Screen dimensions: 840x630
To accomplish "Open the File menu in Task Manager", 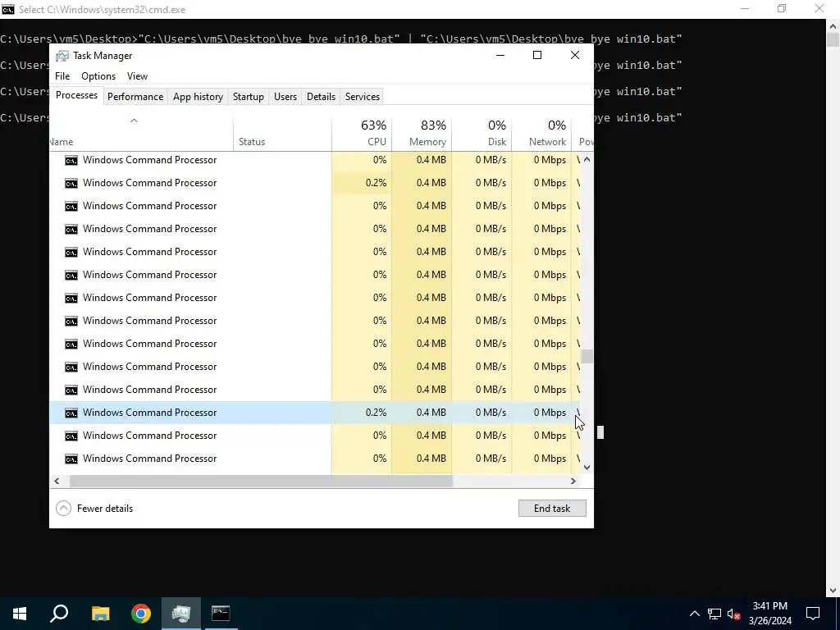I will (x=62, y=76).
